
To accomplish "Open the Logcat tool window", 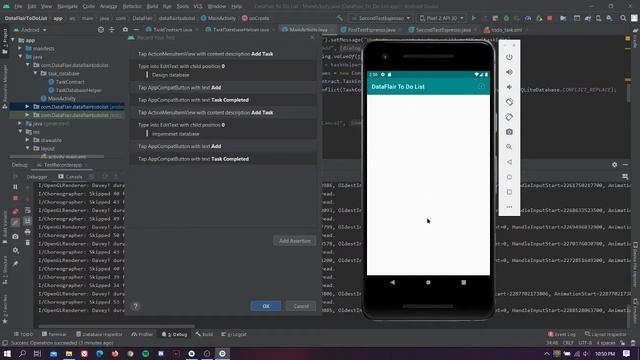I will (234, 334).
